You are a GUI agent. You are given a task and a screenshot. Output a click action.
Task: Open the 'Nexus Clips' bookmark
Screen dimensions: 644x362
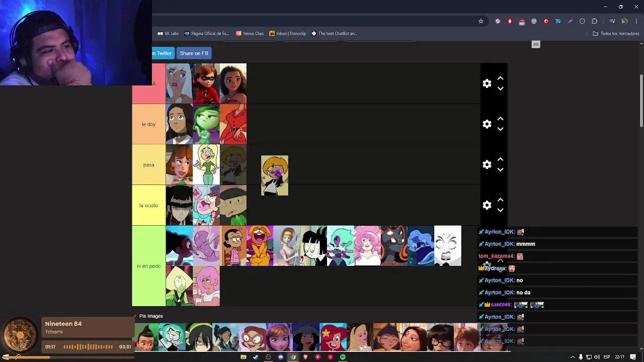tap(250, 34)
